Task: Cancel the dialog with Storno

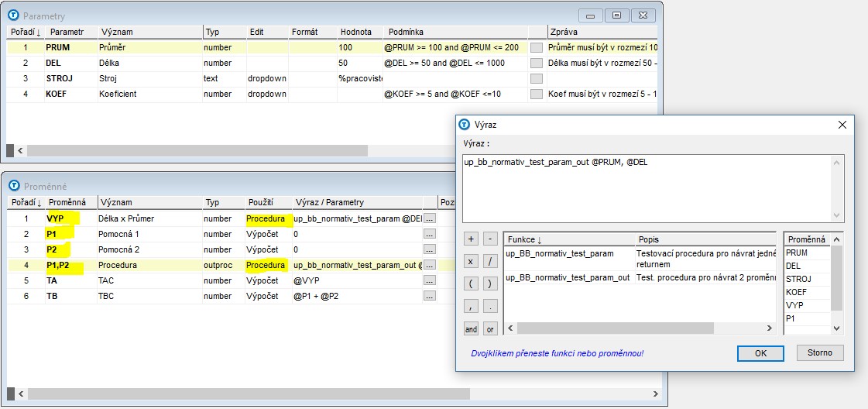Action: click(821, 352)
